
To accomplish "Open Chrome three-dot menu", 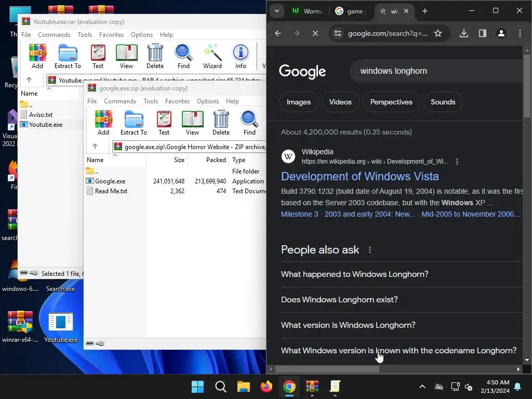I will 520,33.
